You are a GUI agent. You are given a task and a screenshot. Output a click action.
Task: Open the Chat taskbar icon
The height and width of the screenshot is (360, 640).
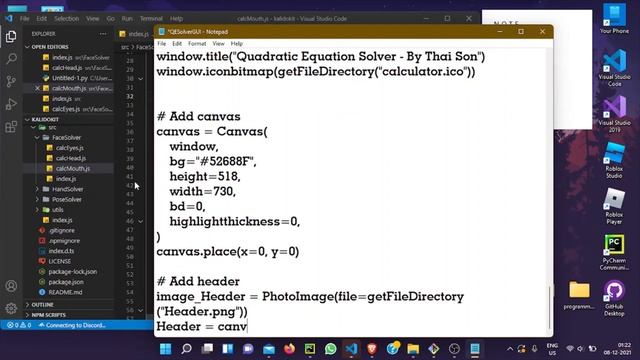[x=248, y=349]
